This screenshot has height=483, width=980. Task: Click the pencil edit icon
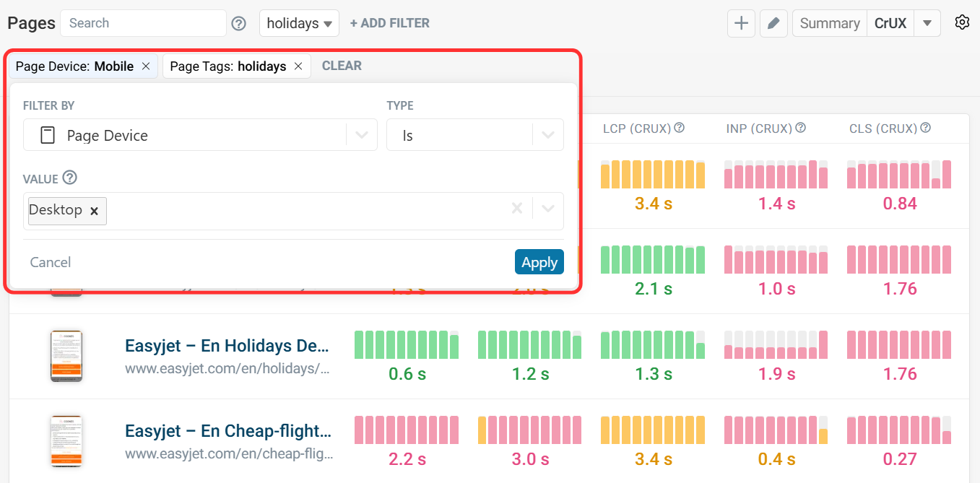773,23
